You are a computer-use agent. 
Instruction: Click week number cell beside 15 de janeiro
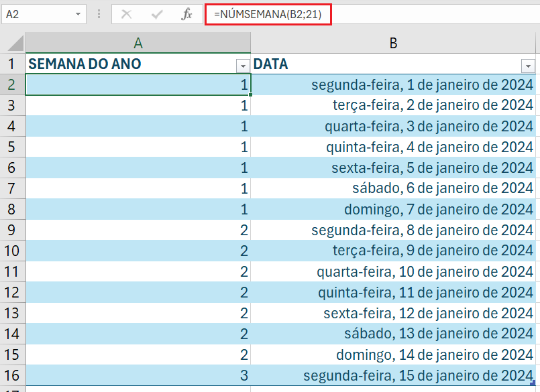coord(138,375)
